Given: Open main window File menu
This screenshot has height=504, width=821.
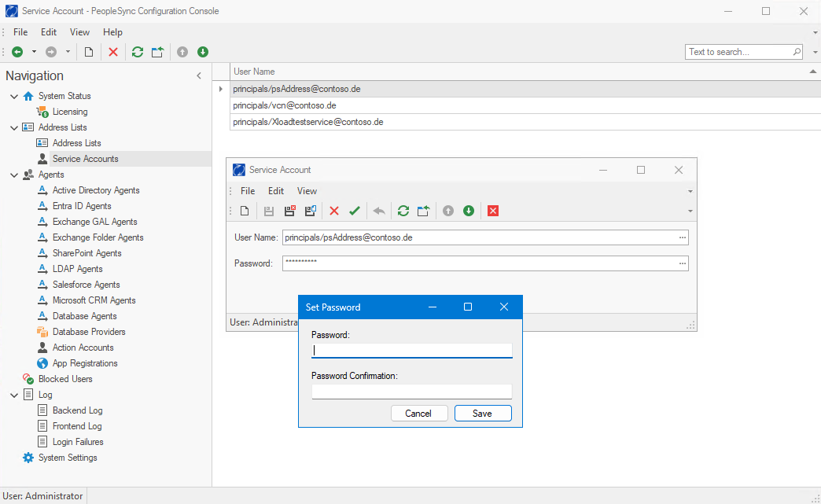Looking at the screenshot, I should click(20, 32).
